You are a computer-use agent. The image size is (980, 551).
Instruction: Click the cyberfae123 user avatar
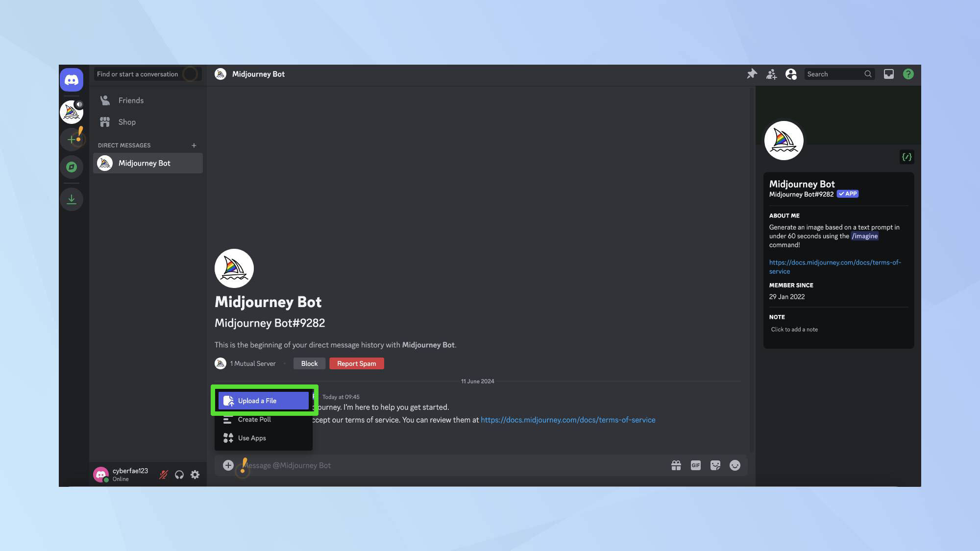(101, 475)
